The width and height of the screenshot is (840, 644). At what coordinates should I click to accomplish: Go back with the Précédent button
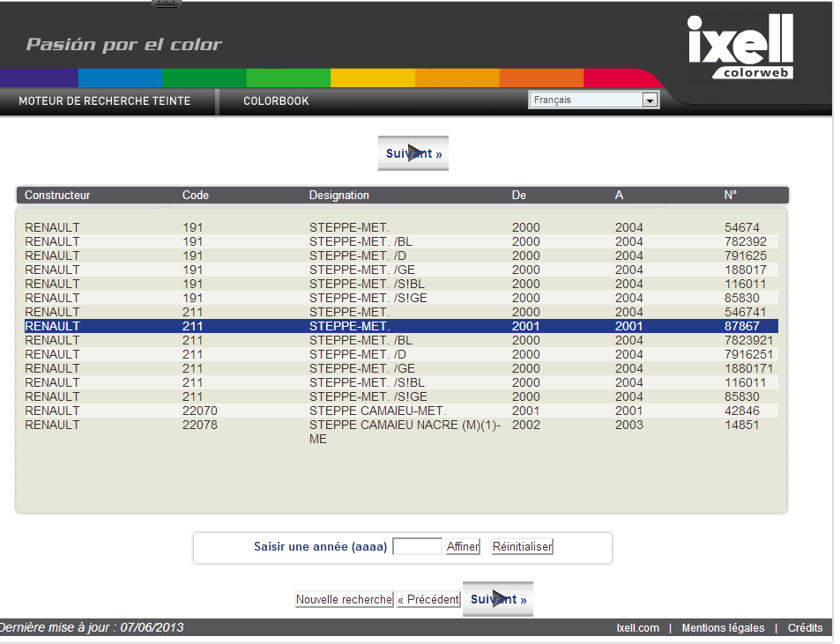pyautogui.click(x=428, y=600)
